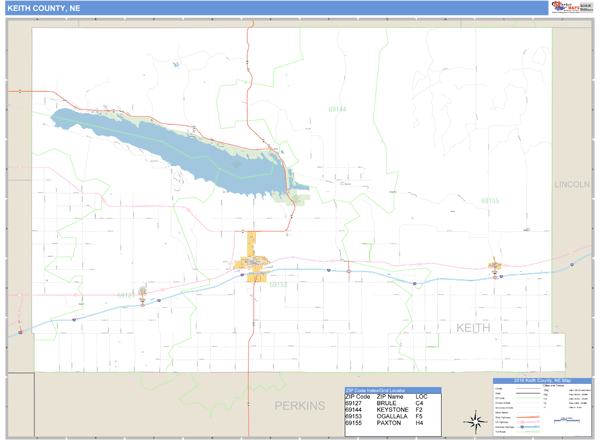Click the compass rose icon
The width and height of the screenshot is (600, 440).
point(475,420)
